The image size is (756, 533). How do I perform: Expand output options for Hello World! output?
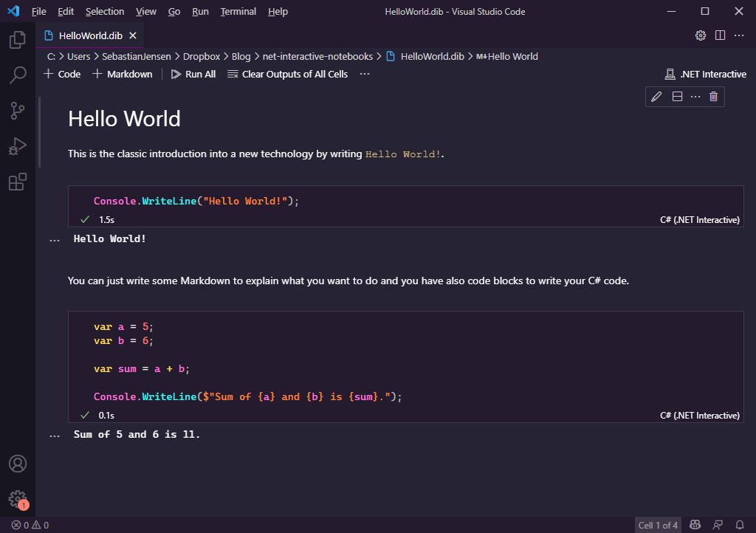(54, 240)
